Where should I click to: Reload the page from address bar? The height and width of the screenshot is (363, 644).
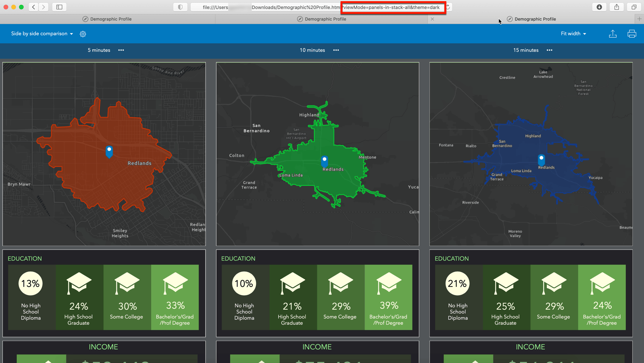pos(448,7)
